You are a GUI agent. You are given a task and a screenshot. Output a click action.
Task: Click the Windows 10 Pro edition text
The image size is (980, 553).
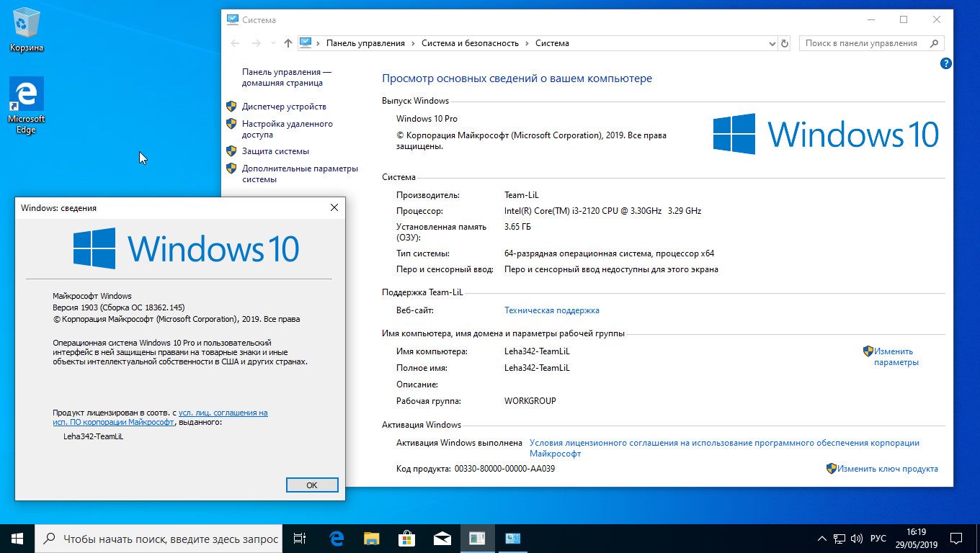click(427, 119)
